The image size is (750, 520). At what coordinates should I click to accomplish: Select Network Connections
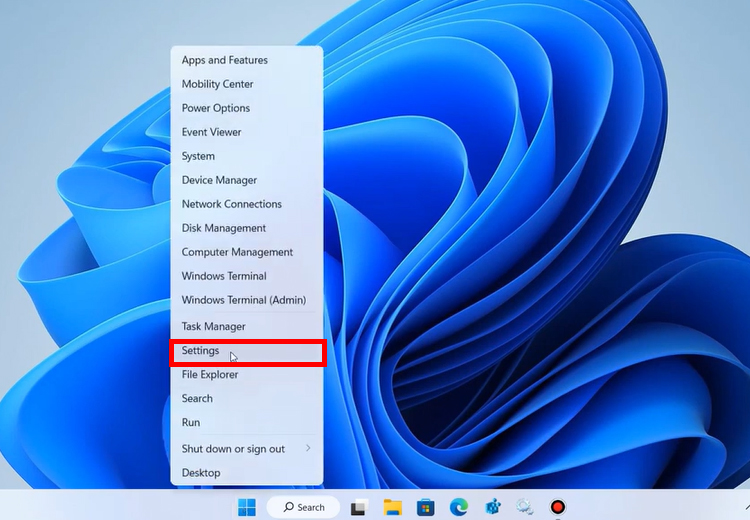pyautogui.click(x=247, y=204)
